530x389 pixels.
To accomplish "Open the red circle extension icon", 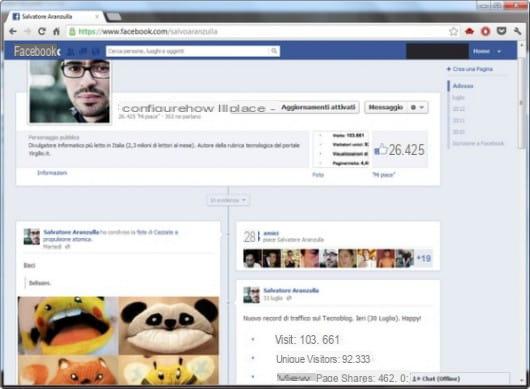I will click(485, 31).
